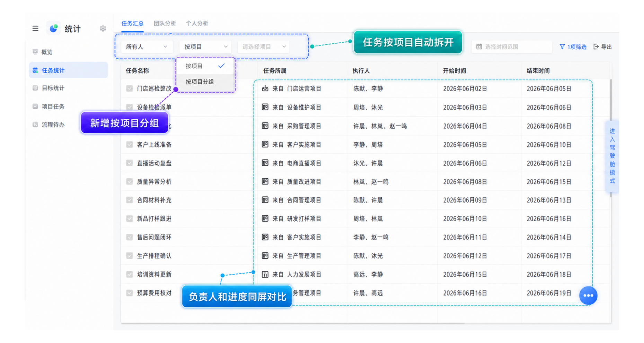Open 目标统计 in the sidebar

[69, 88]
